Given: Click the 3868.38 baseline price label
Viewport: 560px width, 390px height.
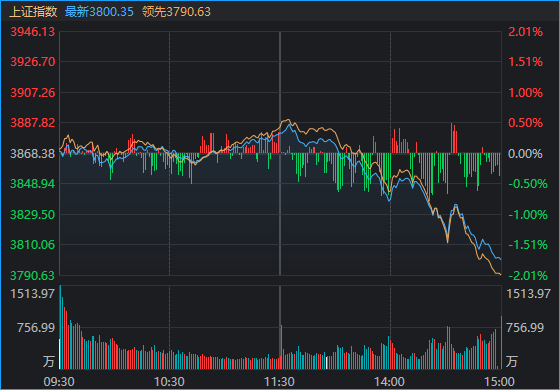Looking at the screenshot, I should click(33, 154).
